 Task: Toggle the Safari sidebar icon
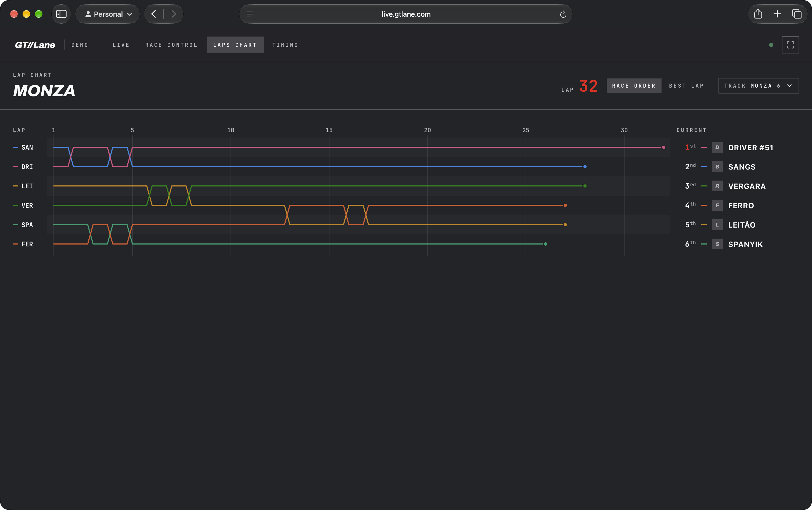(61, 14)
